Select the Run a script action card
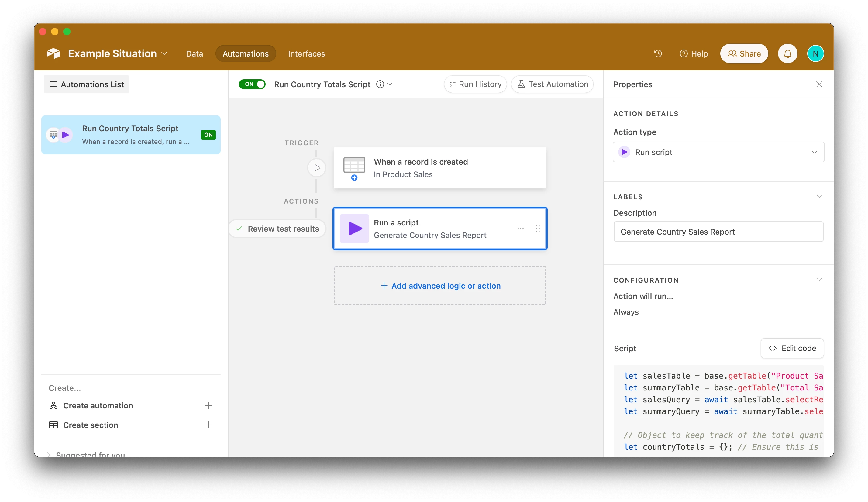The height and width of the screenshot is (502, 868). [440, 229]
